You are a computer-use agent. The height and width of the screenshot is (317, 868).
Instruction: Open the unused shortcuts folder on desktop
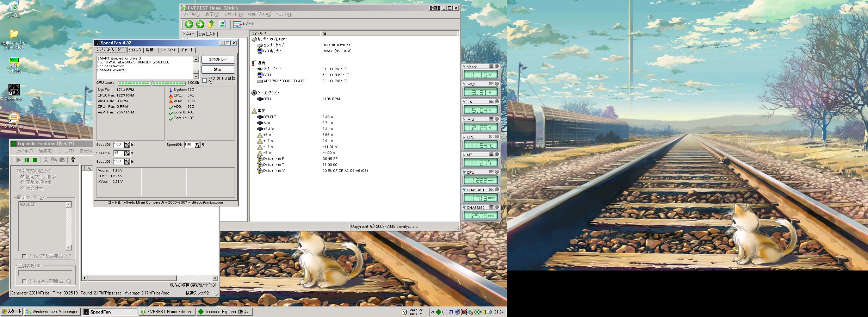[x=14, y=39]
